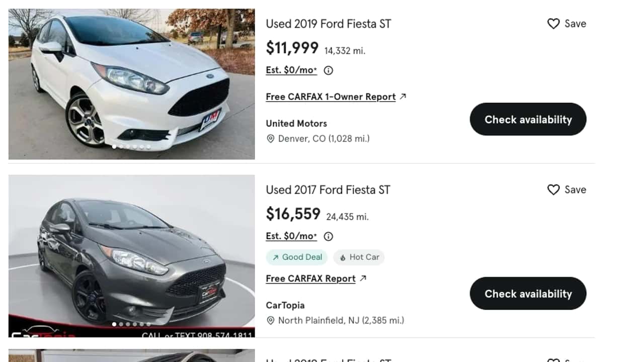The width and height of the screenshot is (644, 362).
Task: Select the third carousel dot on the 2017 Fiesta photo
Action: pos(128,324)
